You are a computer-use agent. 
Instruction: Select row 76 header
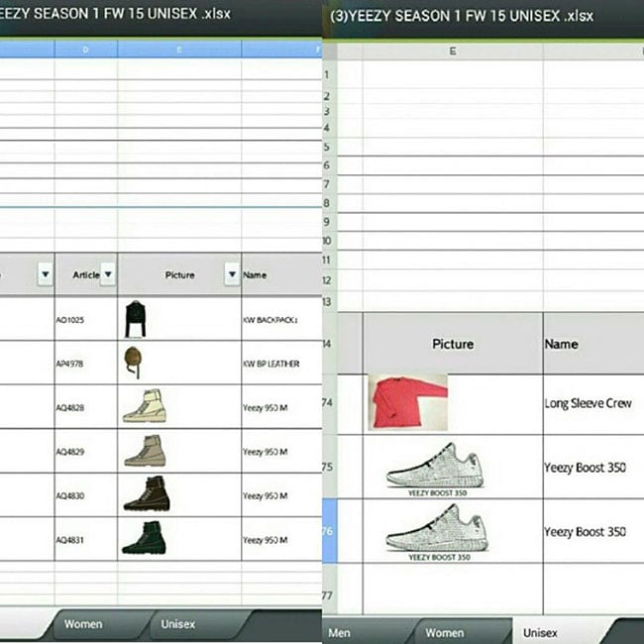(329, 531)
